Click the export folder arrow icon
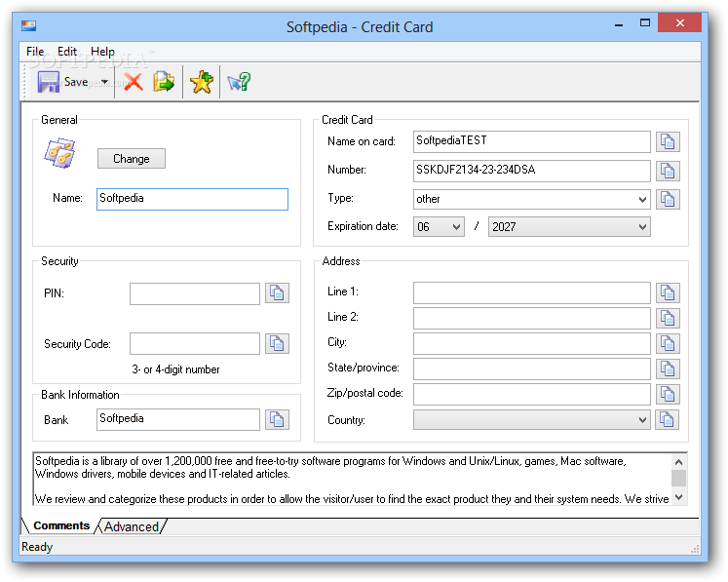Screen dimensions: 728x582 (164, 82)
